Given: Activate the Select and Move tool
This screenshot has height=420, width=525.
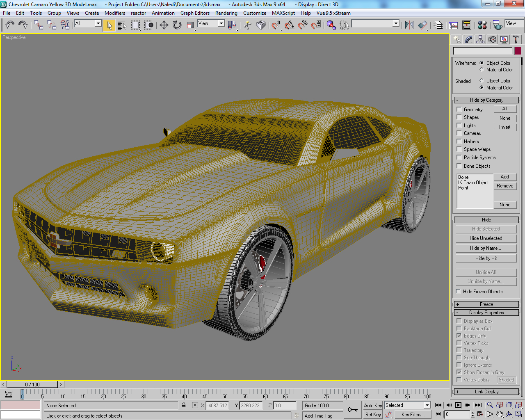Looking at the screenshot, I should tap(164, 25).
